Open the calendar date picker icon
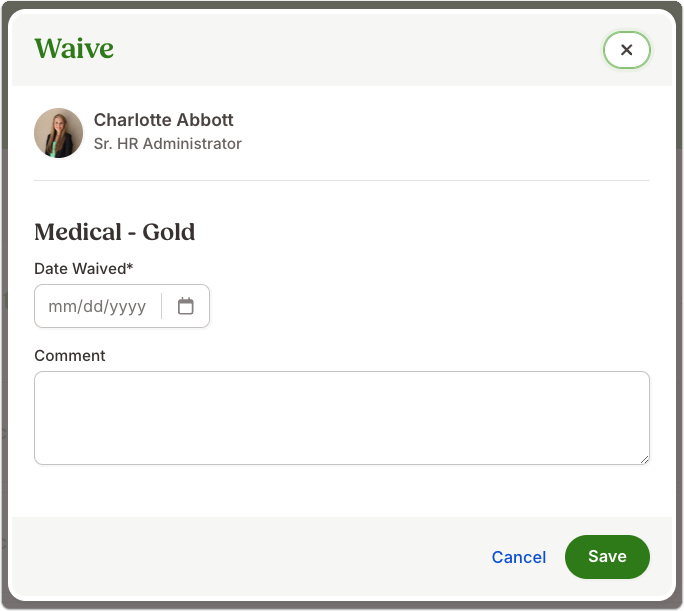This screenshot has width=684, height=611. 185,306
